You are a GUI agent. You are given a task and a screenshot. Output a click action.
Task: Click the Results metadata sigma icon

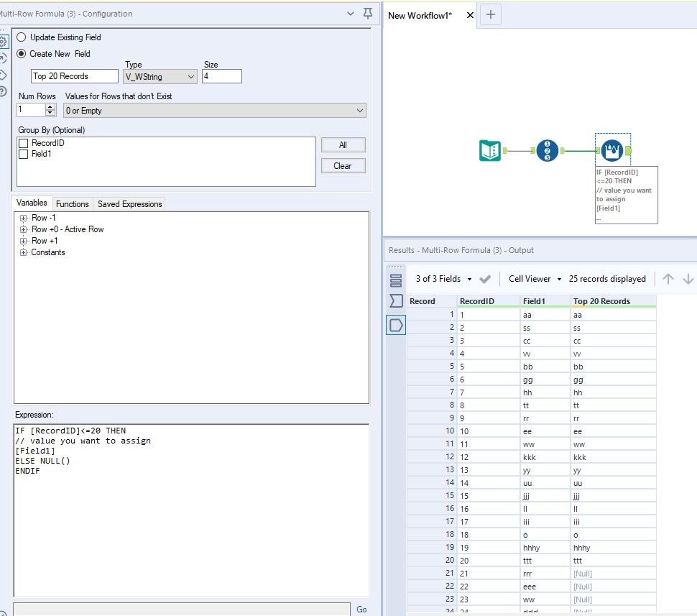[x=396, y=301]
